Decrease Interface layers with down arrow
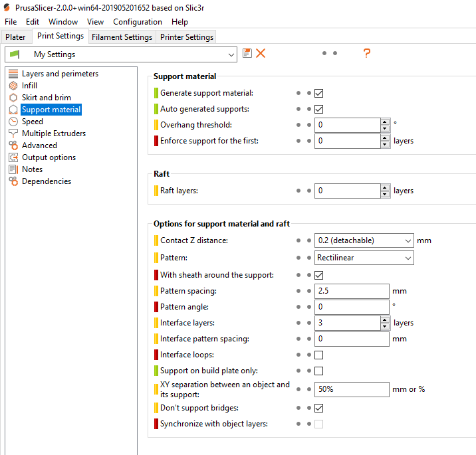Viewport: 476px width, 455px height. click(385, 326)
